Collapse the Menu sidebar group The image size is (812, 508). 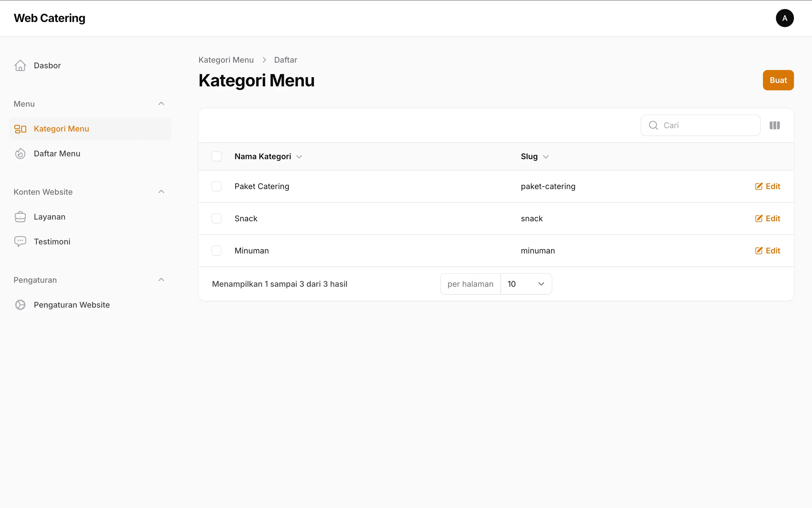(161, 104)
